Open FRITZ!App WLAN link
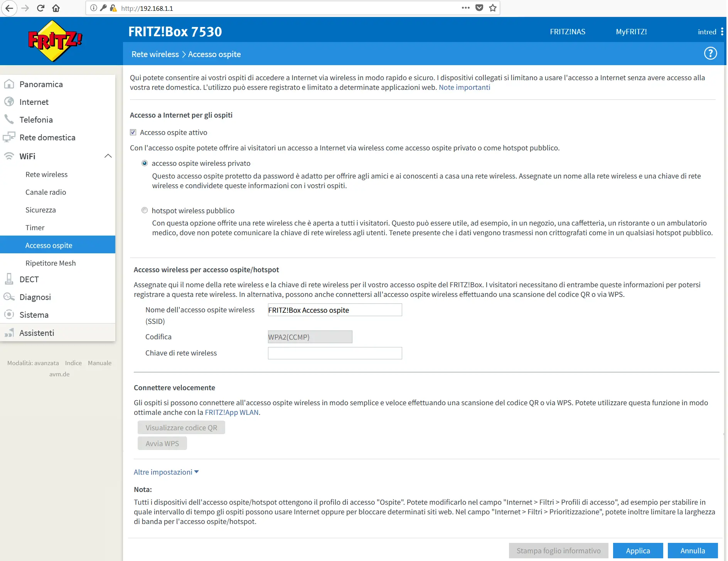The width and height of the screenshot is (728, 561). point(232,412)
